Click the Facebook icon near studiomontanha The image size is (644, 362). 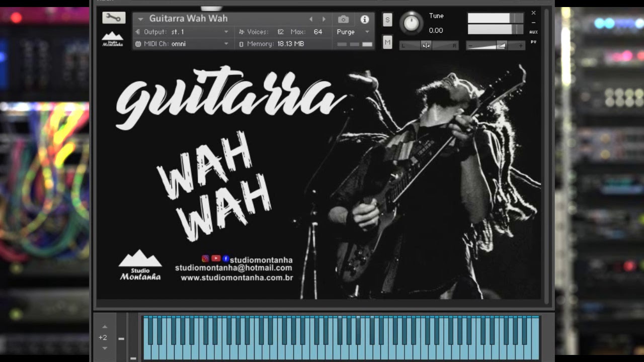click(x=225, y=258)
